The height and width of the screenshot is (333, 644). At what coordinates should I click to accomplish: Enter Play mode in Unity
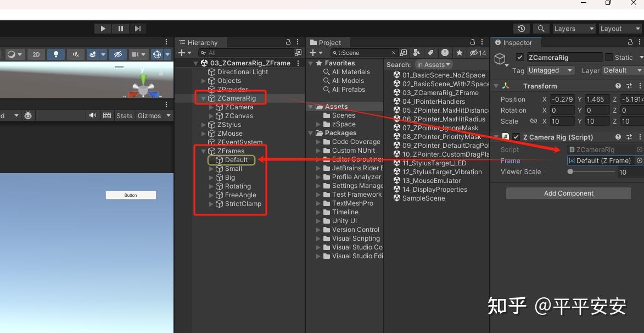pyautogui.click(x=103, y=28)
